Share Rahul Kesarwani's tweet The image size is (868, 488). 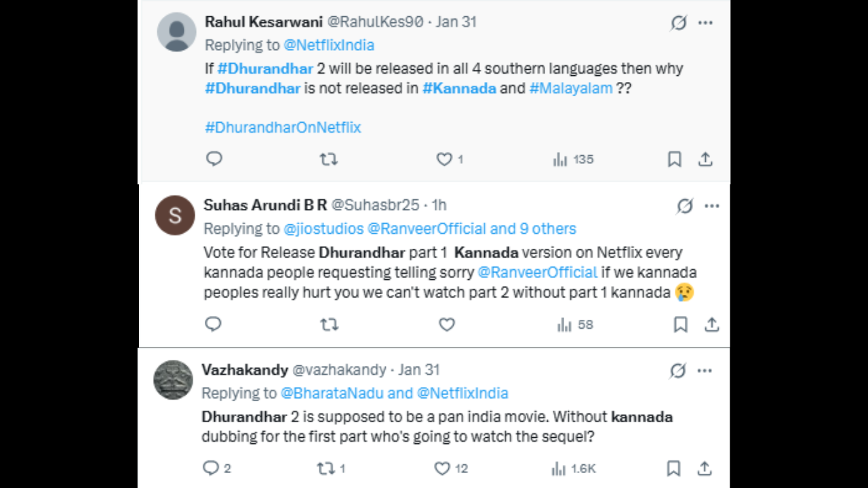coord(705,159)
